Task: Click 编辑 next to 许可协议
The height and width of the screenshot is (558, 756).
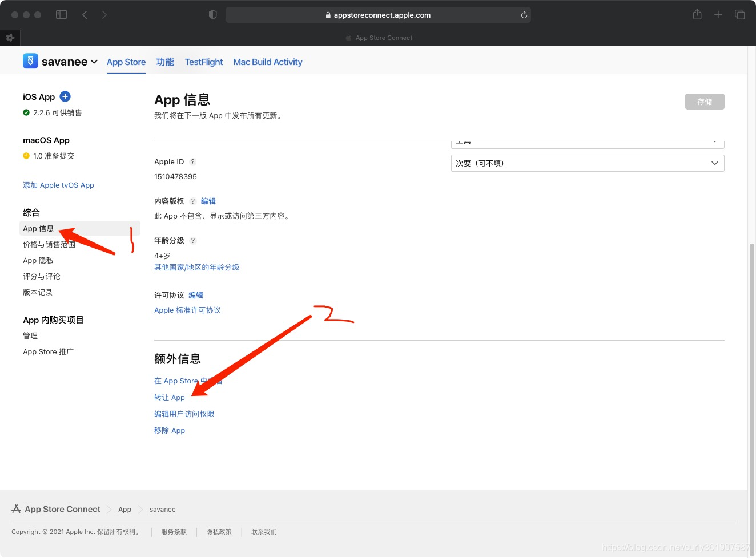Action: point(196,295)
